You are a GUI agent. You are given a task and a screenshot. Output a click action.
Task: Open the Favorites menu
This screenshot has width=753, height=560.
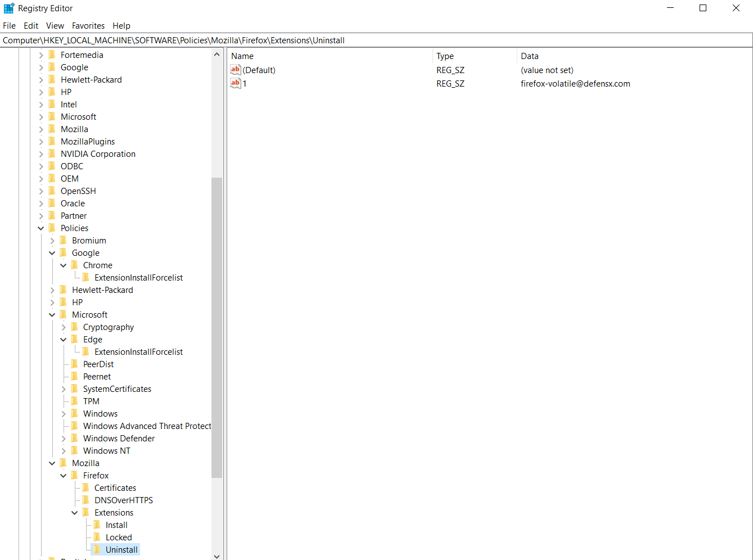88,26
